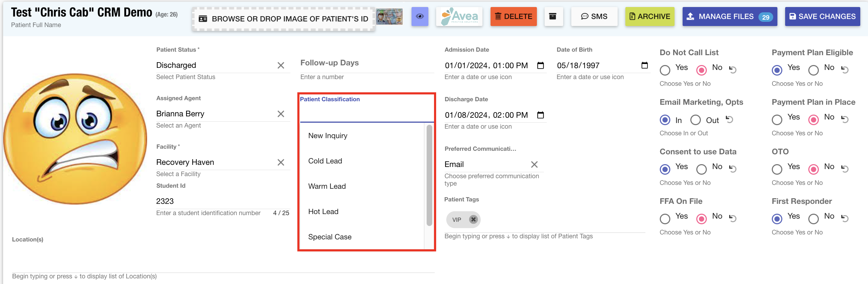Clear the Patient Status field
The height and width of the screenshot is (284, 868).
(281, 65)
